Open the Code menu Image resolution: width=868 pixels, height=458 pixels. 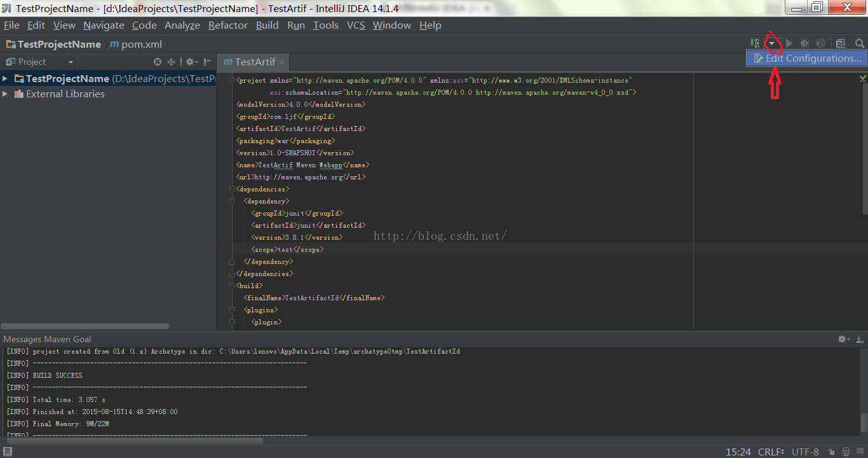click(144, 25)
